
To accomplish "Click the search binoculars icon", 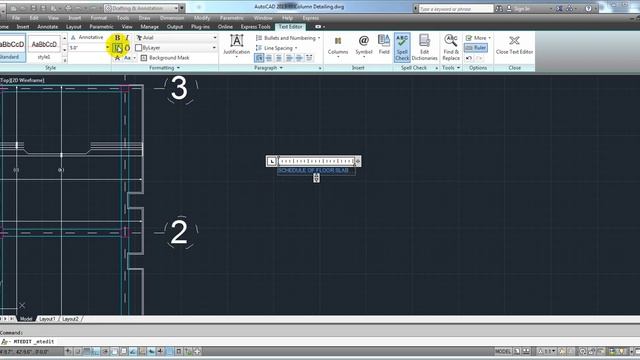I will click(499, 9).
